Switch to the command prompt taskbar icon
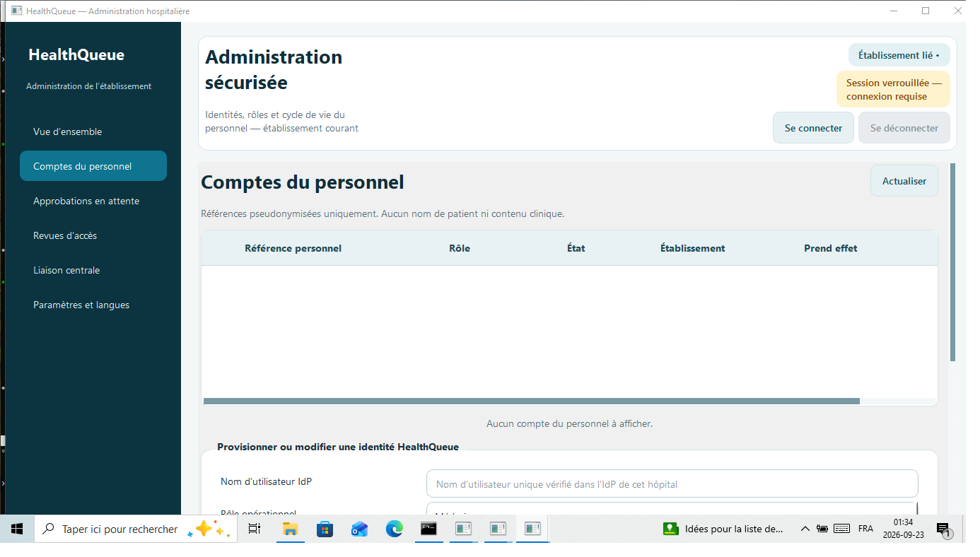The height and width of the screenshot is (557, 980). pos(428,529)
